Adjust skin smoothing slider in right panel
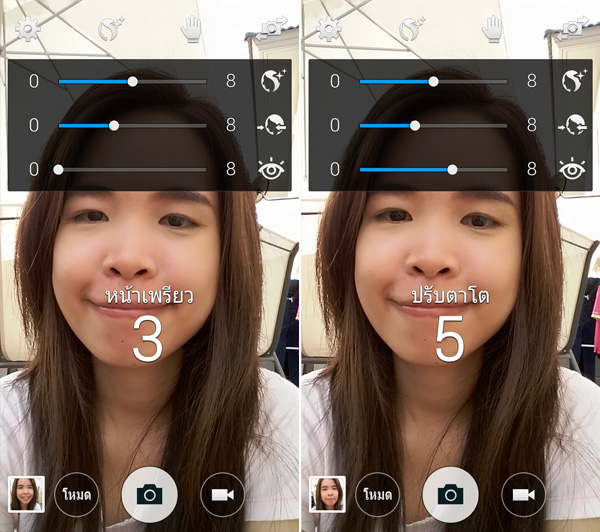The image size is (600, 532). [434, 82]
